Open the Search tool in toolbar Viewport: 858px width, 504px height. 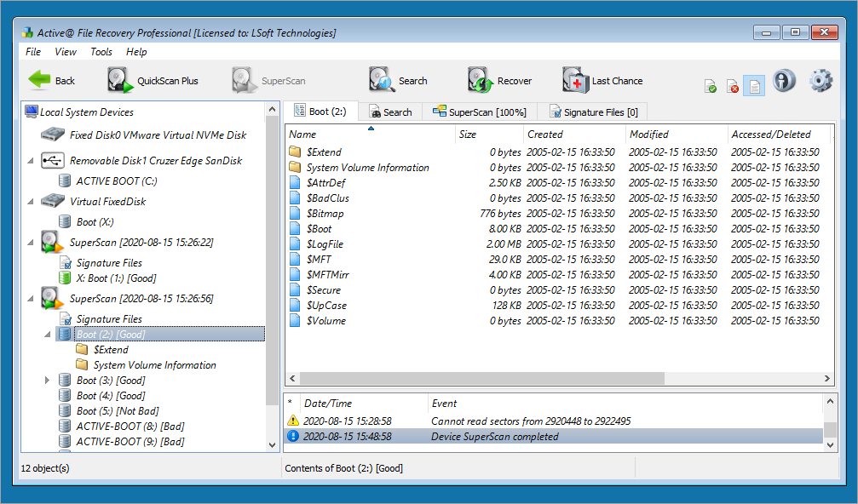pos(398,80)
